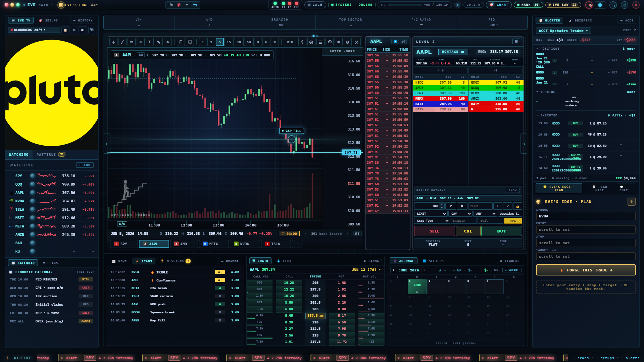Switch to the SETUPS tab
Screen dimensions: 644x362
pos(49,20)
